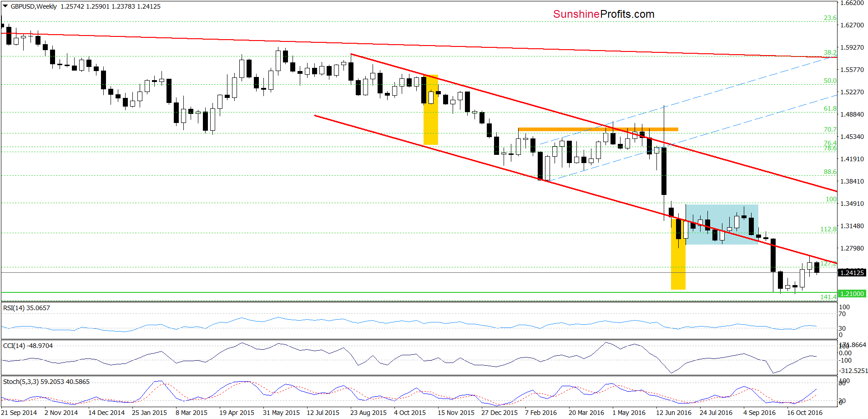Click the 112.8 Fibonacci level label
The width and height of the screenshot is (868, 419).
[828, 229]
